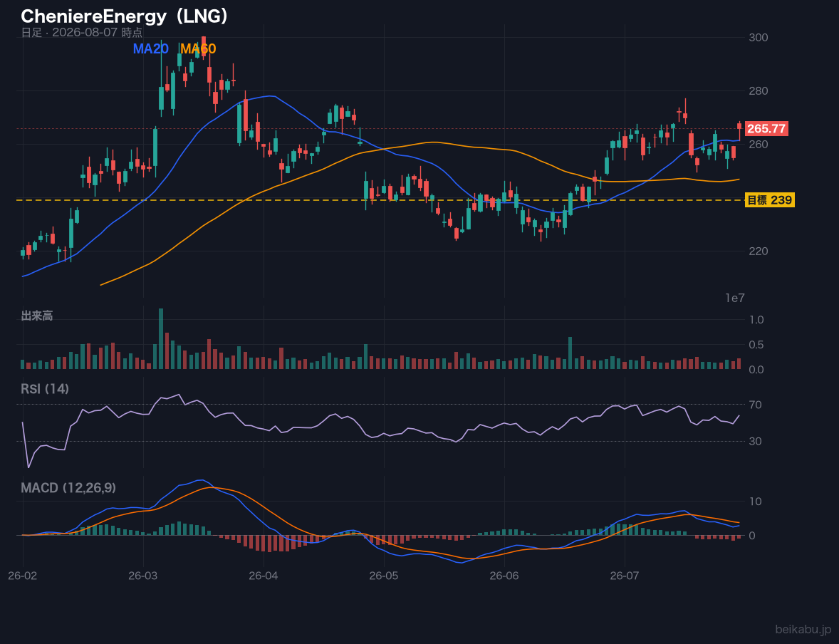Image resolution: width=839 pixels, height=644 pixels.
Task: Click the RSI (14) panel label
Action: 45,389
